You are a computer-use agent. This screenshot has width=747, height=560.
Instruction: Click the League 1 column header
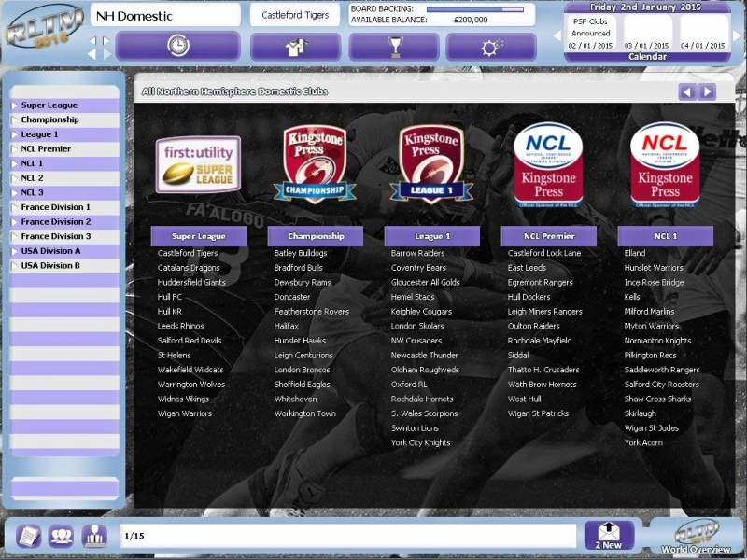click(x=432, y=236)
